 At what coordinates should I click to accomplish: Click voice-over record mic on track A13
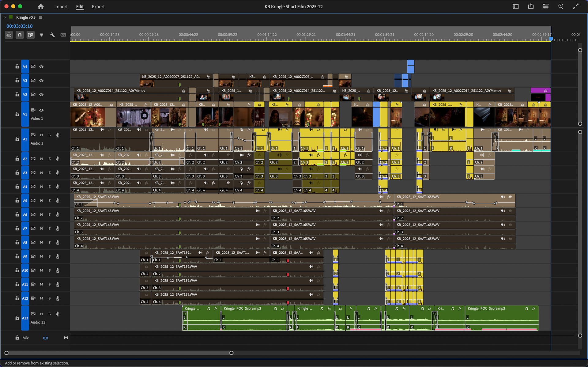58,314
